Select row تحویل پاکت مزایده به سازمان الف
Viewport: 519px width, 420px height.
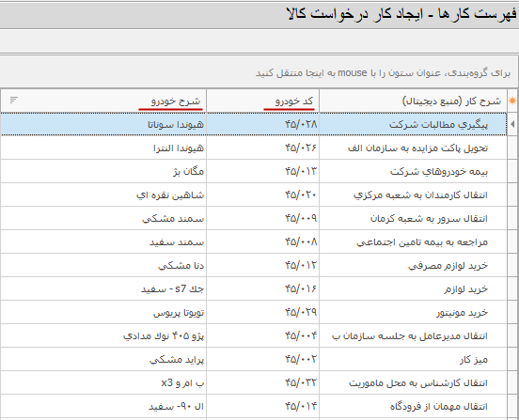coord(254,148)
